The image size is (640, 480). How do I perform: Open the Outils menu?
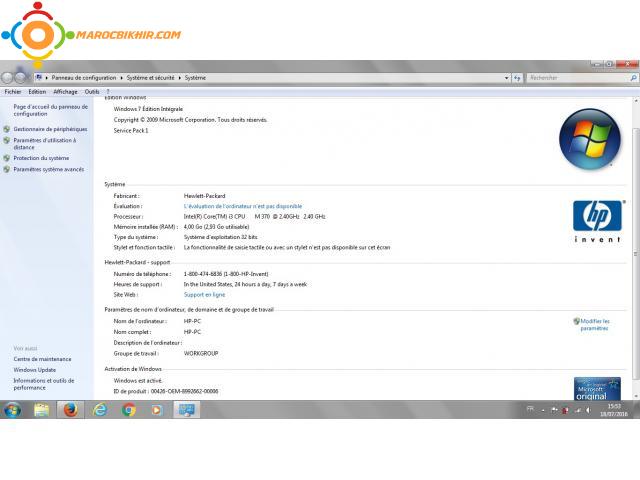pyautogui.click(x=92, y=92)
